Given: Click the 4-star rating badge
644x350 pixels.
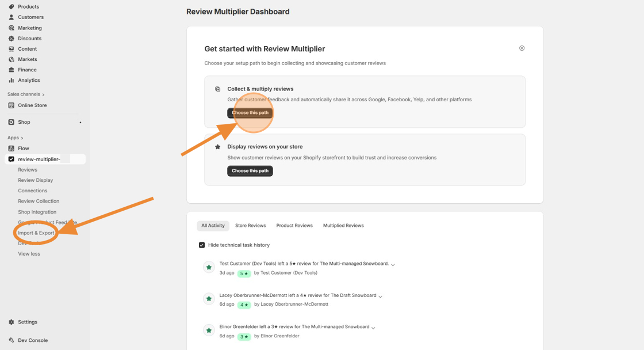Looking at the screenshot, I should coord(244,305).
